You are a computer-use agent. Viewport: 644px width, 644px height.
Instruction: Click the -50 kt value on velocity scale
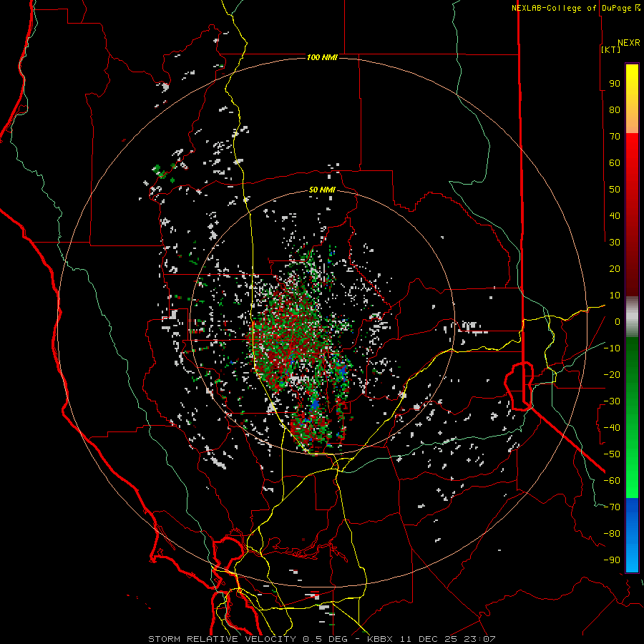click(x=612, y=454)
